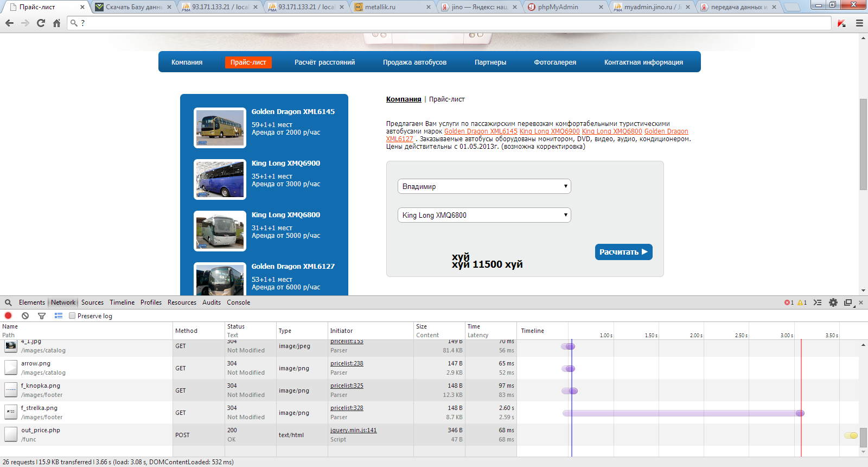This screenshot has width=868, height=467.
Task: Open the network filter funnel
Action: pos(42,315)
